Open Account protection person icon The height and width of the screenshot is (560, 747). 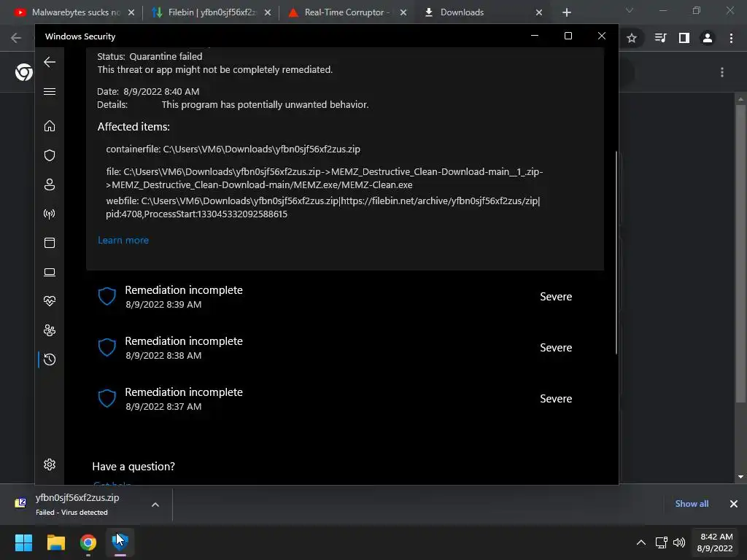point(50,184)
